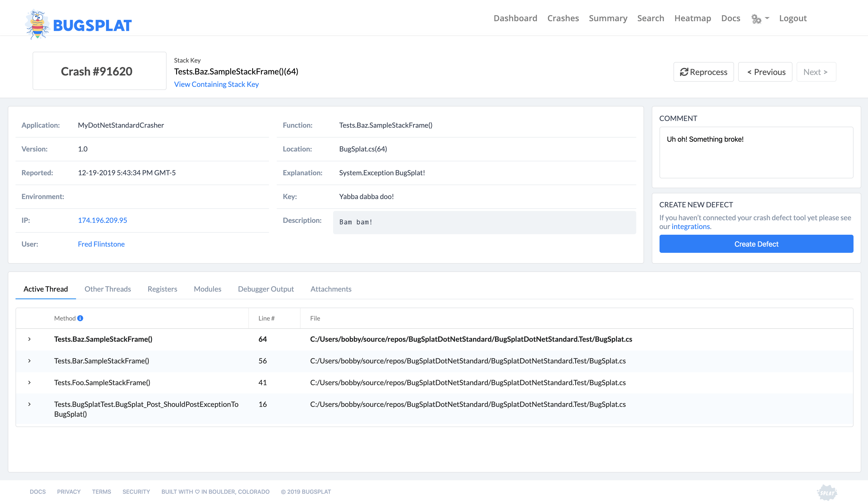This screenshot has width=868, height=502.
Task: Select the Active Thread tab
Action: pyautogui.click(x=46, y=289)
